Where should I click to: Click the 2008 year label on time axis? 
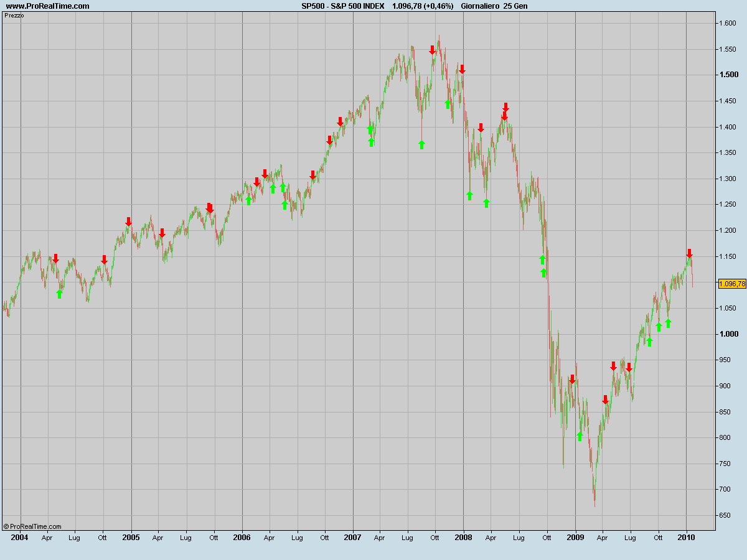tap(463, 536)
